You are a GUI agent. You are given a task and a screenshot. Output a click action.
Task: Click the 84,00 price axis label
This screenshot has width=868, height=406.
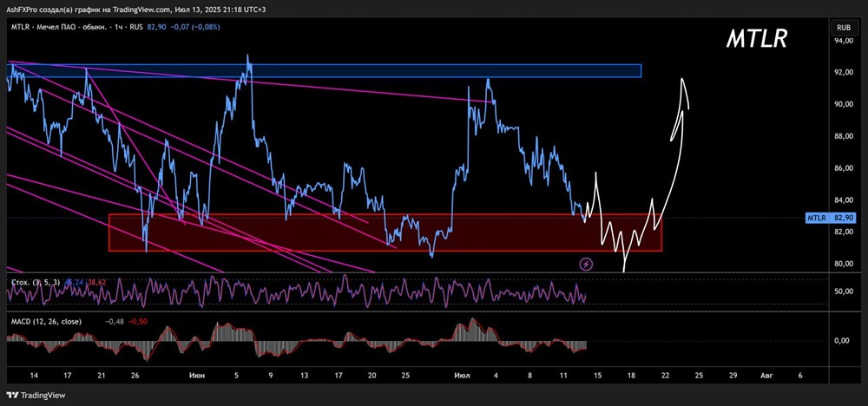point(845,200)
